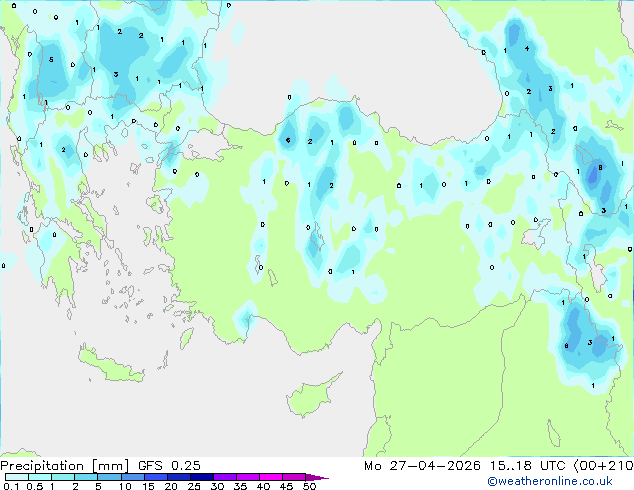
Task: Click the 'GFS 0.25' model label
Action: (x=169, y=466)
